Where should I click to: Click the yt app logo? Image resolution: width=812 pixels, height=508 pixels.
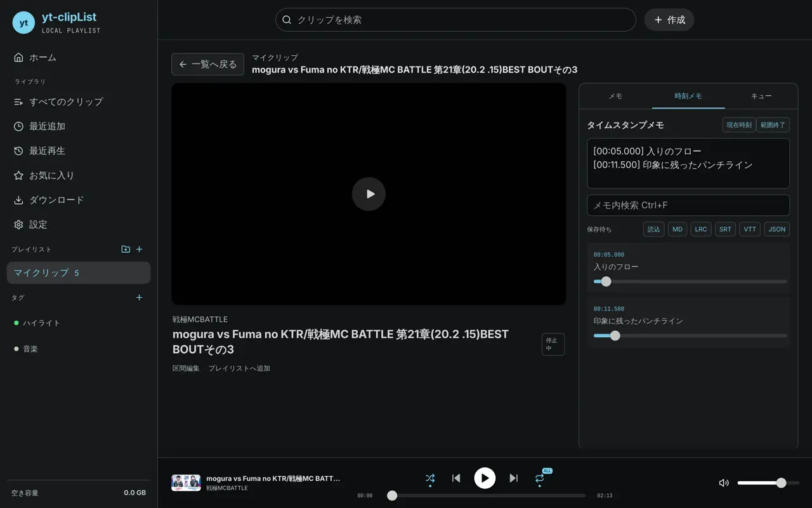(23, 23)
